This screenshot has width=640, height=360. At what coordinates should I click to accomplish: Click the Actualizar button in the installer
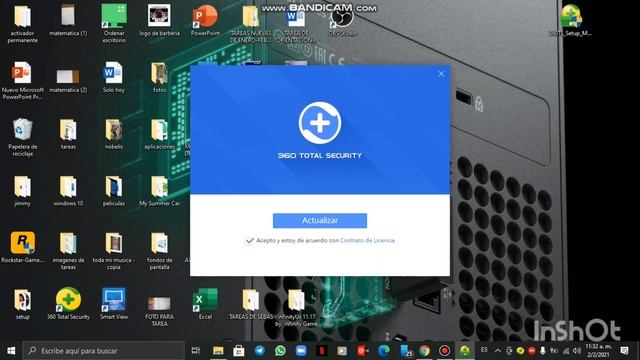tap(320, 220)
